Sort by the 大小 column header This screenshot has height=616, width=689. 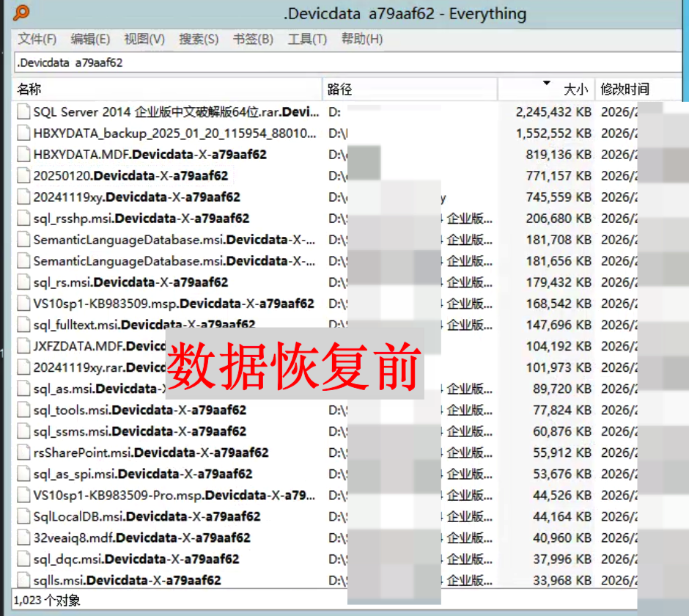coord(546,89)
